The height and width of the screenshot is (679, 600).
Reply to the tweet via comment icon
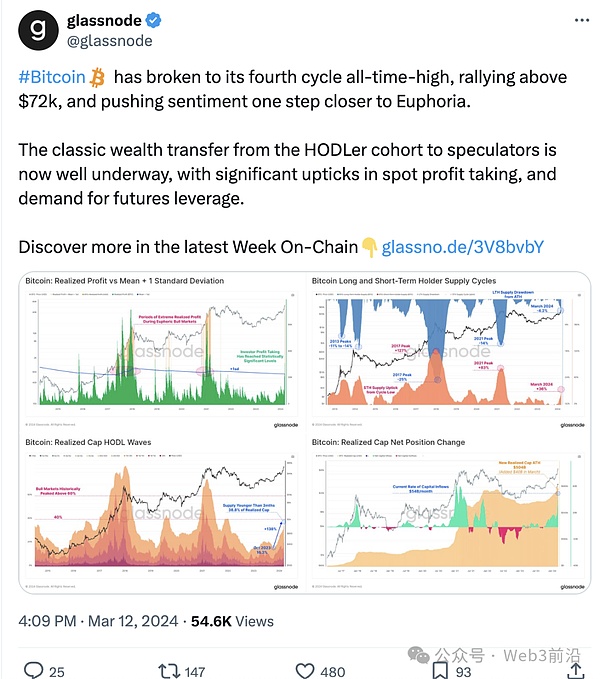coord(34,671)
